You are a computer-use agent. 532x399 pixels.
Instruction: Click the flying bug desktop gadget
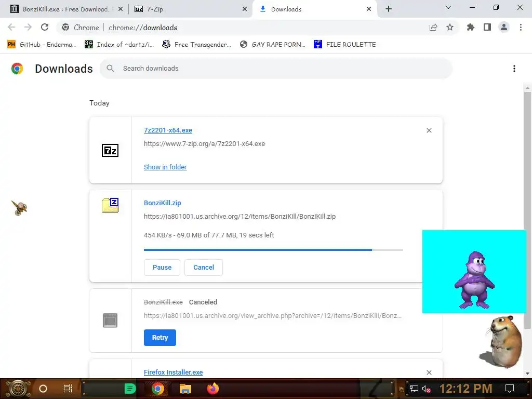coord(19,207)
